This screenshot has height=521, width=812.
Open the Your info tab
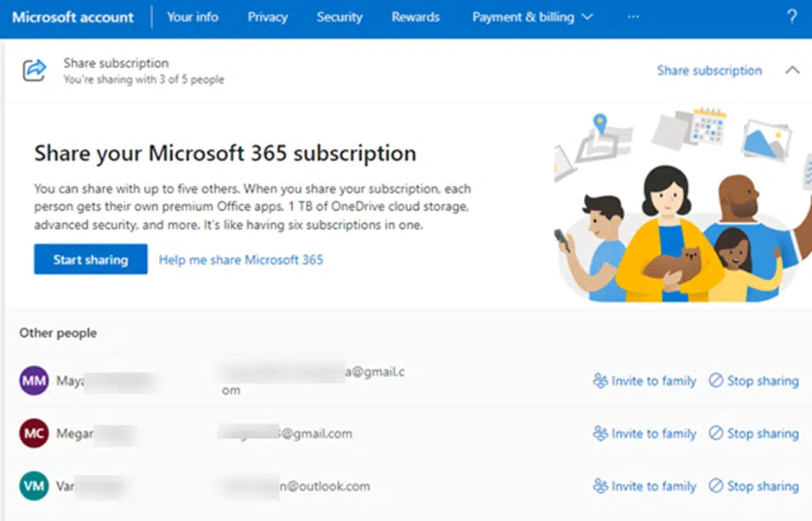(x=193, y=17)
